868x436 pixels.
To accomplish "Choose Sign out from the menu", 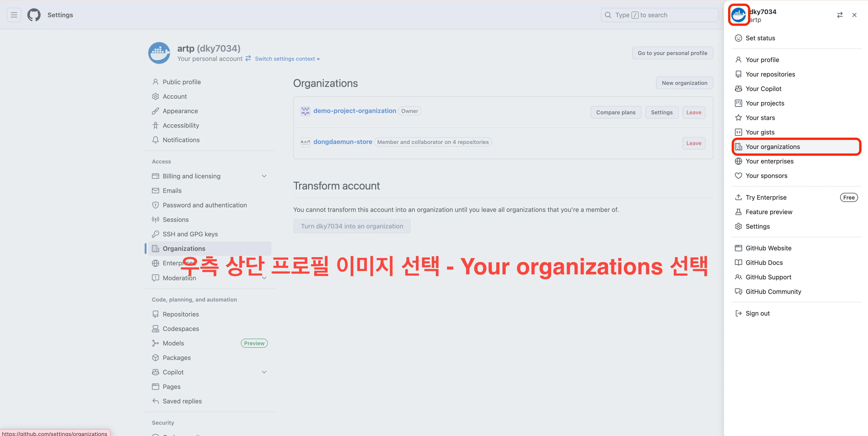I will (x=758, y=313).
